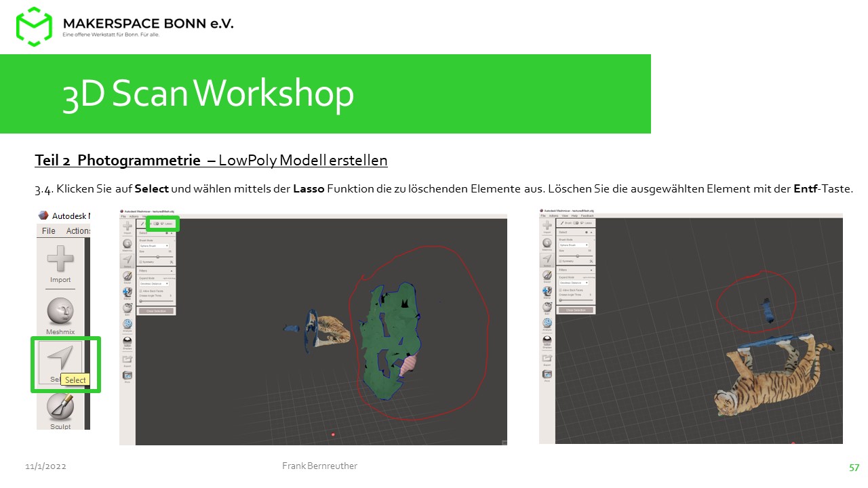
Task: Click Import icon in the enlarged toolbar crop
Action: pyautogui.click(x=60, y=259)
